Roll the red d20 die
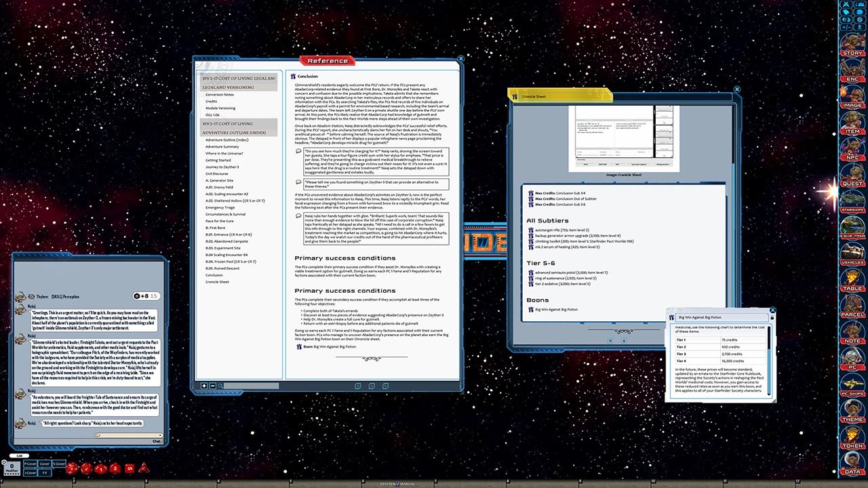868x488 pixels. coord(72,468)
